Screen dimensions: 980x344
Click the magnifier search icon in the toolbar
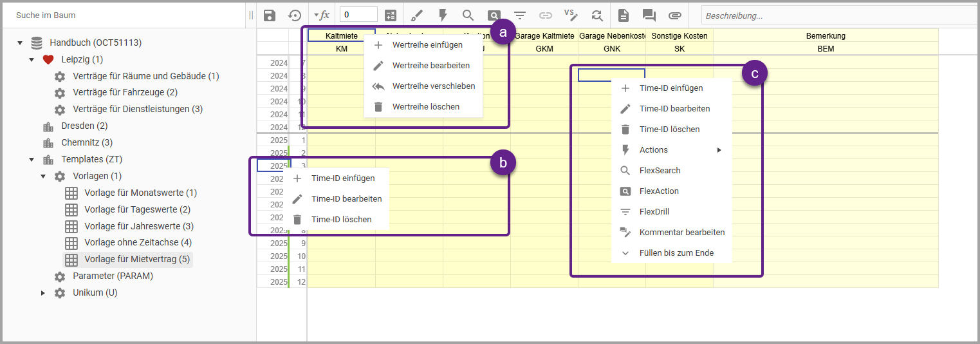[x=468, y=15]
